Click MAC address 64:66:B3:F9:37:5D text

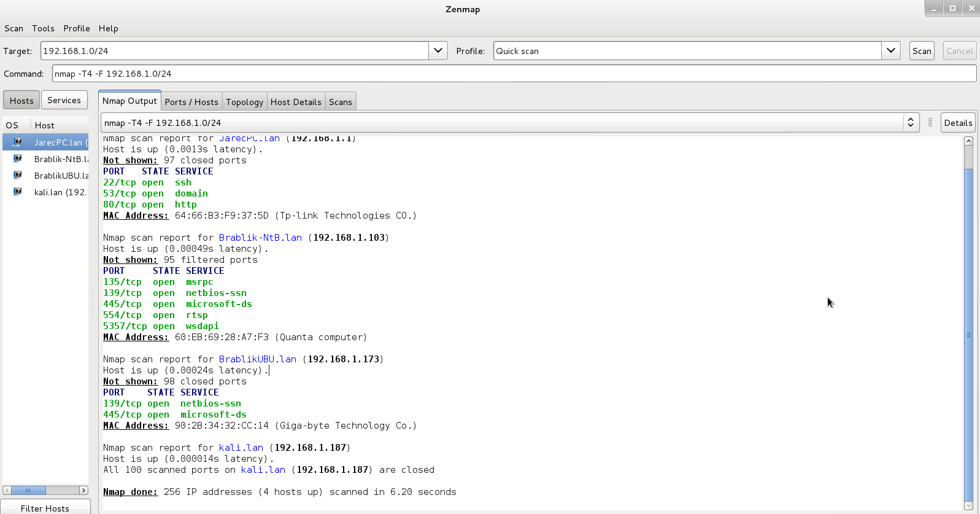pyautogui.click(x=222, y=216)
